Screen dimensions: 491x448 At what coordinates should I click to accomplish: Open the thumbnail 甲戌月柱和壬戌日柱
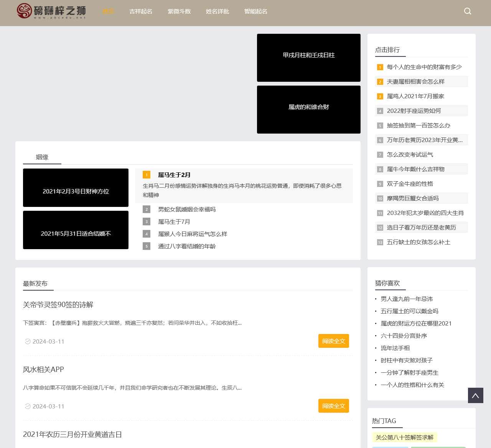308,58
